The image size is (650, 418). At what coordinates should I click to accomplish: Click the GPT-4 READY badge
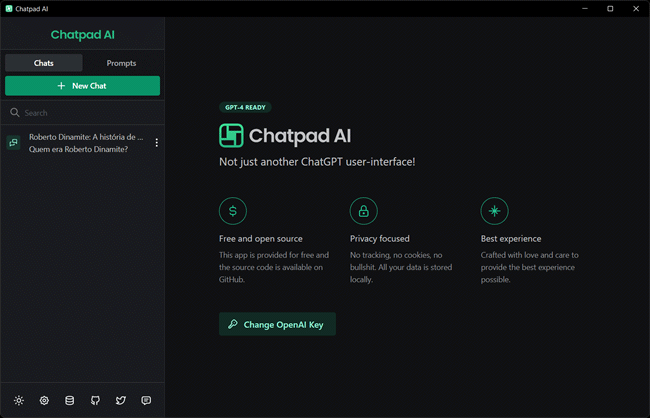coord(245,107)
